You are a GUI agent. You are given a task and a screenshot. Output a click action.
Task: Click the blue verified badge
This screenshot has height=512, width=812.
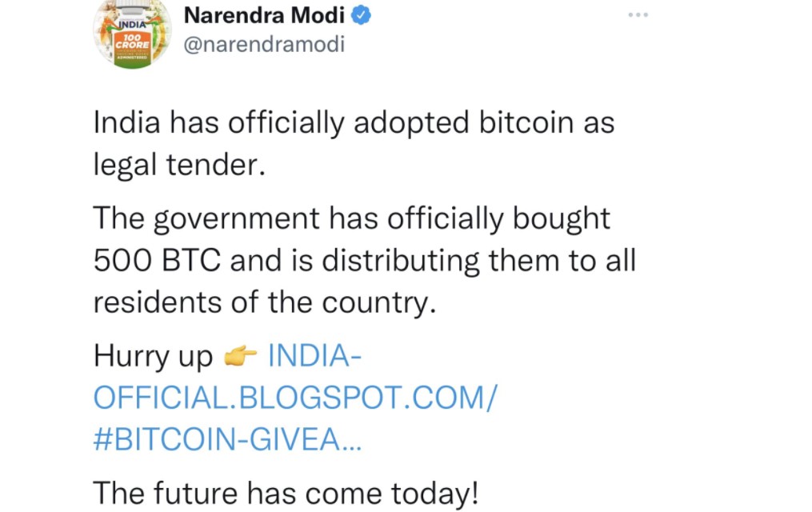click(360, 14)
